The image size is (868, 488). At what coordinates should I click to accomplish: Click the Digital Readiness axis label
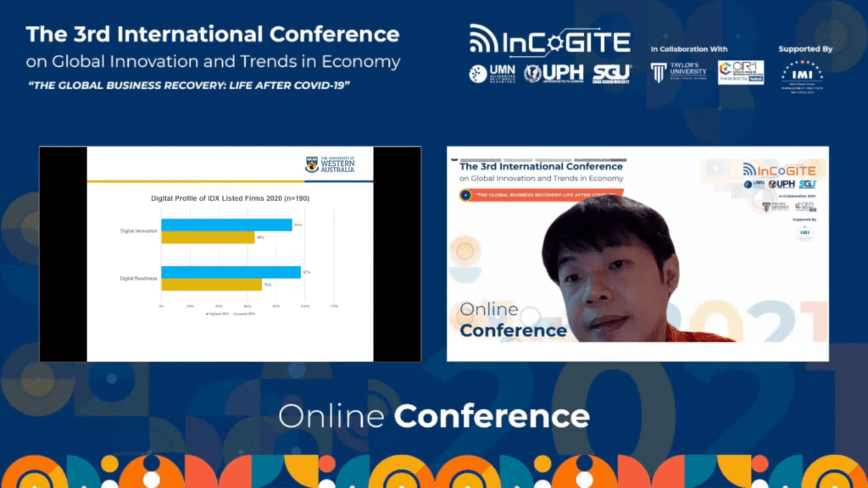pyautogui.click(x=138, y=279)
